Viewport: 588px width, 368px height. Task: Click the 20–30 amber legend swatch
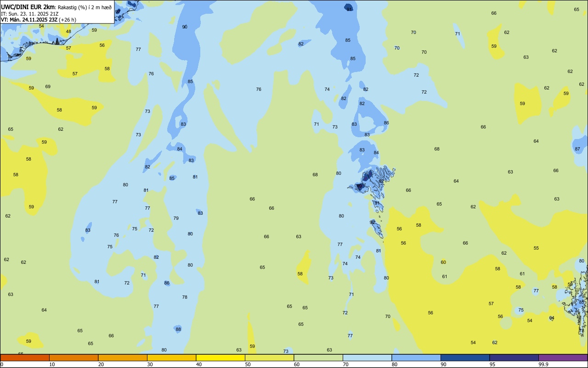pos(123,357)
